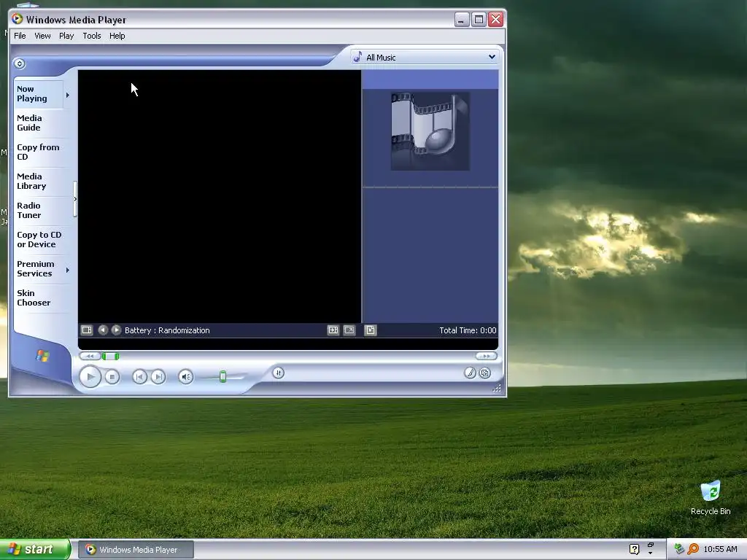747x560 pixels.
Task: Mute the player sound
Action: (186, 377)
